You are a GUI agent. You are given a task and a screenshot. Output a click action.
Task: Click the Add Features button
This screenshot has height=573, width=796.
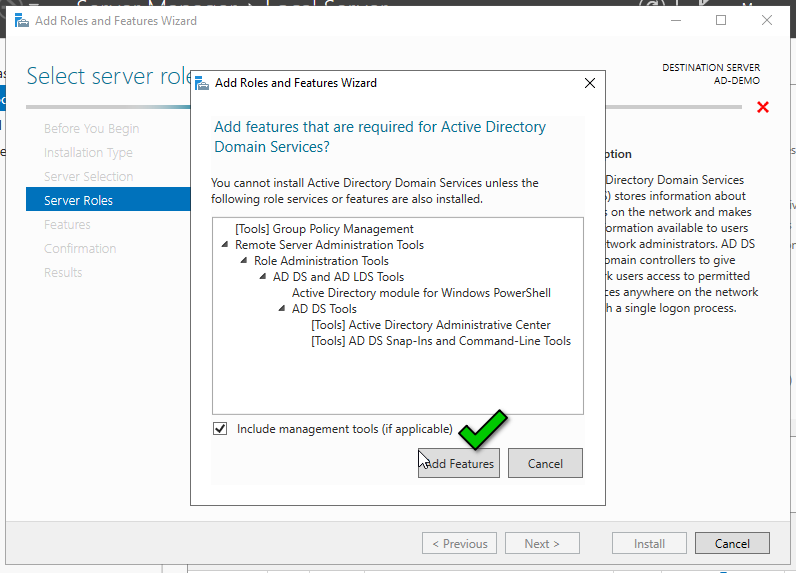(458, 464)
